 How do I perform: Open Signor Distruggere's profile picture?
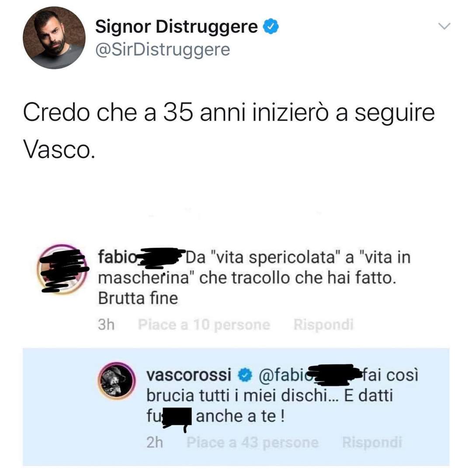pyautogui.click(x=54, y=38)
